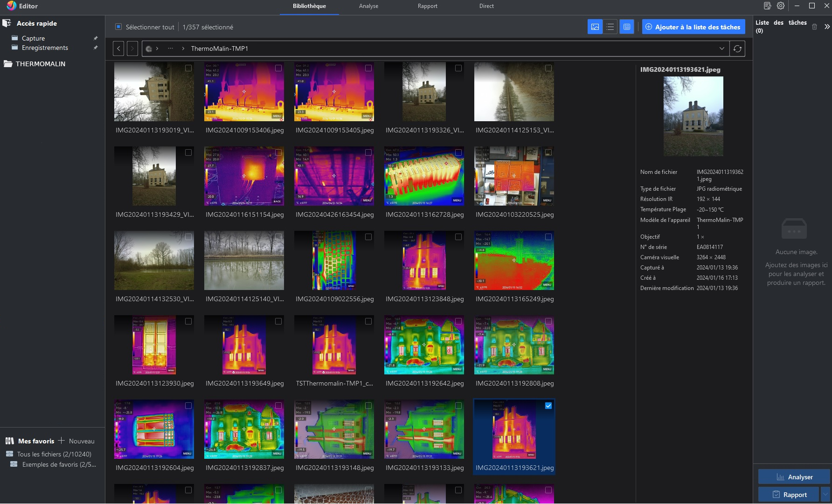Open the notes icon in title bar

coord(767,6)
